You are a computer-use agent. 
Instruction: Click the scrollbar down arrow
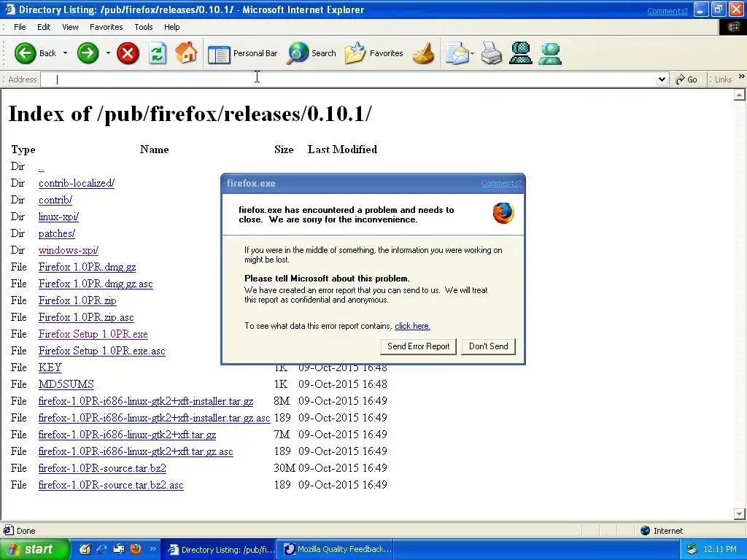point(740,514)
